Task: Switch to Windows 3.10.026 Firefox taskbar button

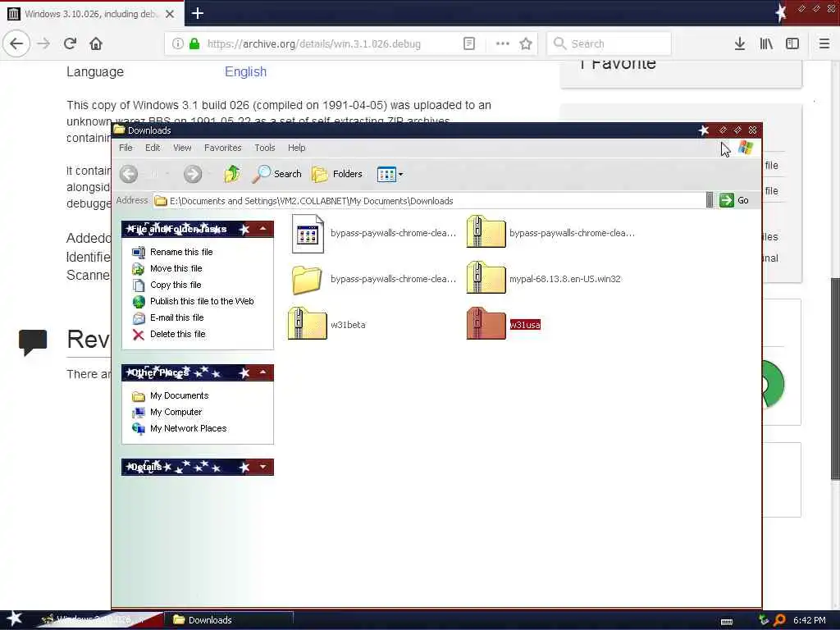Action: coord(98,620)
